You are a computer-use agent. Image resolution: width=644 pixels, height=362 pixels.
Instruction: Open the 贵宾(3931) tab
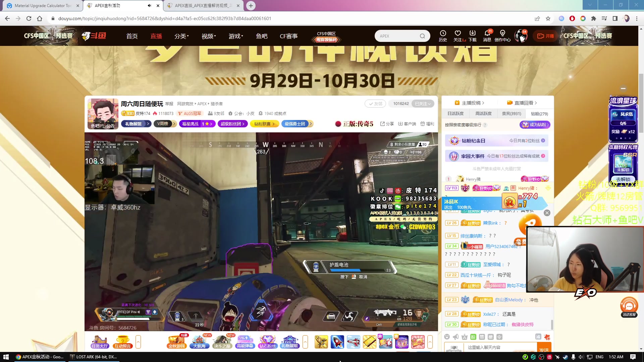pyautogui.click(x=511, y=114)
